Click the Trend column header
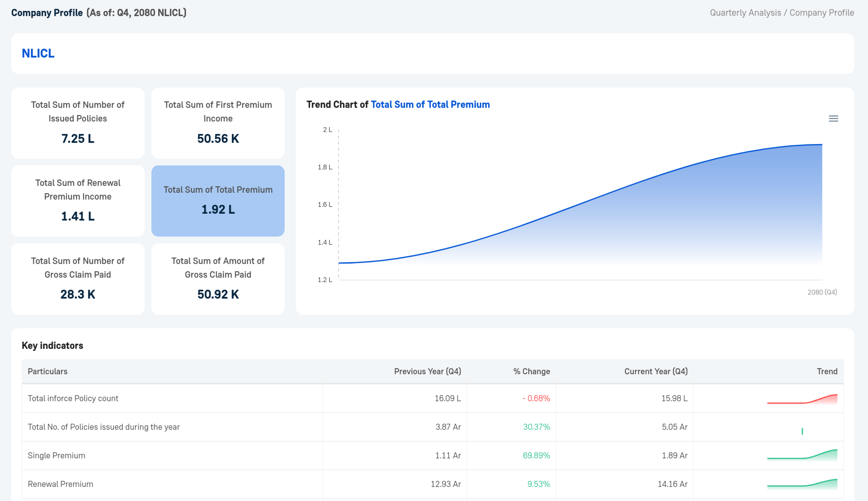Image resolution: width=868 pixels, height=501 pixels. [827, 371]
